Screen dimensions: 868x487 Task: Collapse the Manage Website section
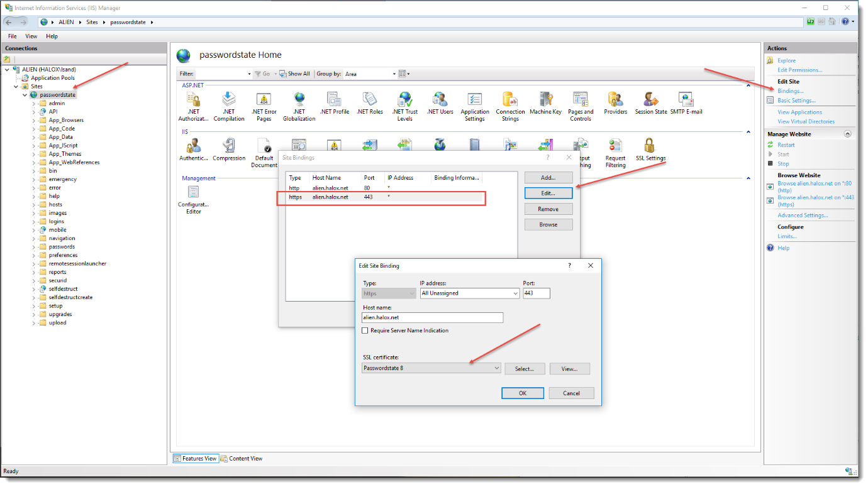847,134
